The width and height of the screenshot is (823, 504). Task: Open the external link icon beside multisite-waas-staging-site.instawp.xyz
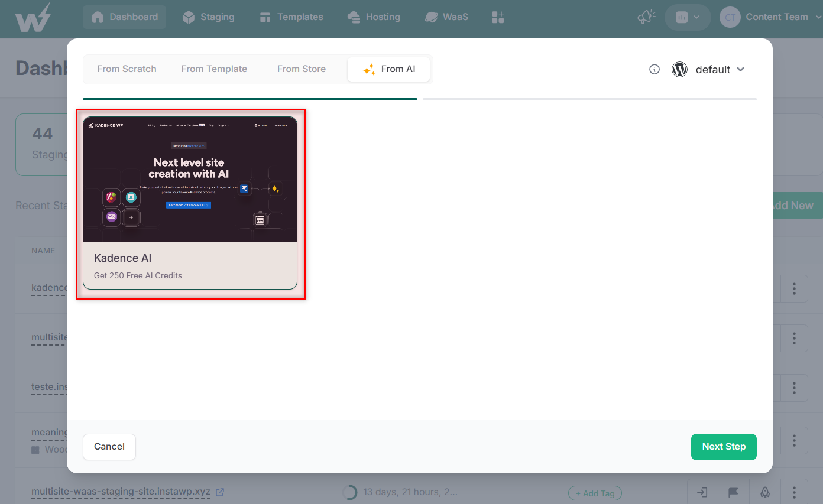click(220, 492)
